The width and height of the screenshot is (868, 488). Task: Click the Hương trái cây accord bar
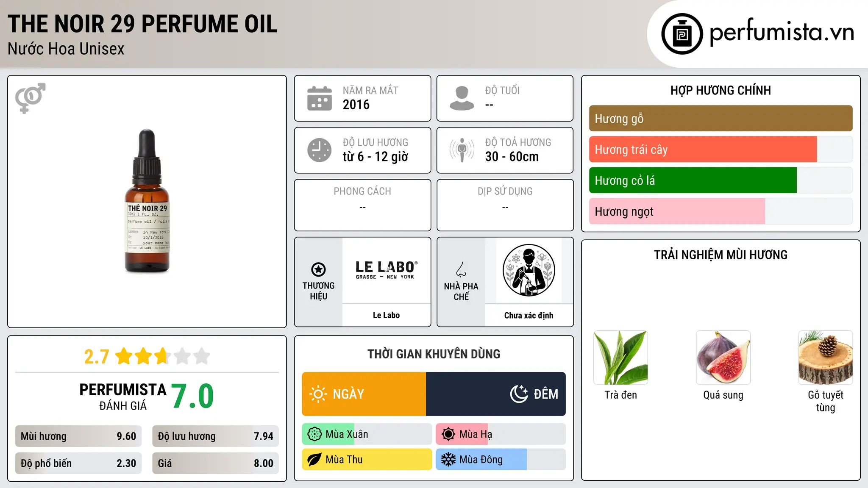coord(721,150)
